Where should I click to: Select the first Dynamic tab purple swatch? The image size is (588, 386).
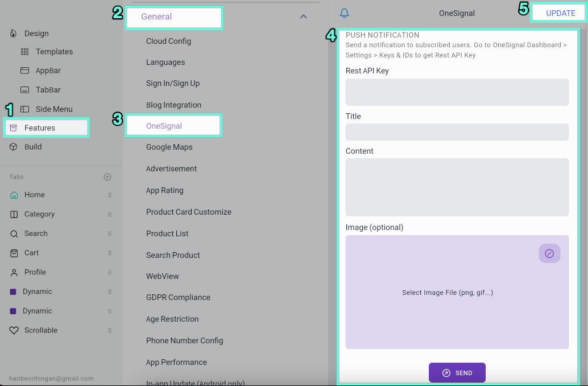(x=13, y=291)
